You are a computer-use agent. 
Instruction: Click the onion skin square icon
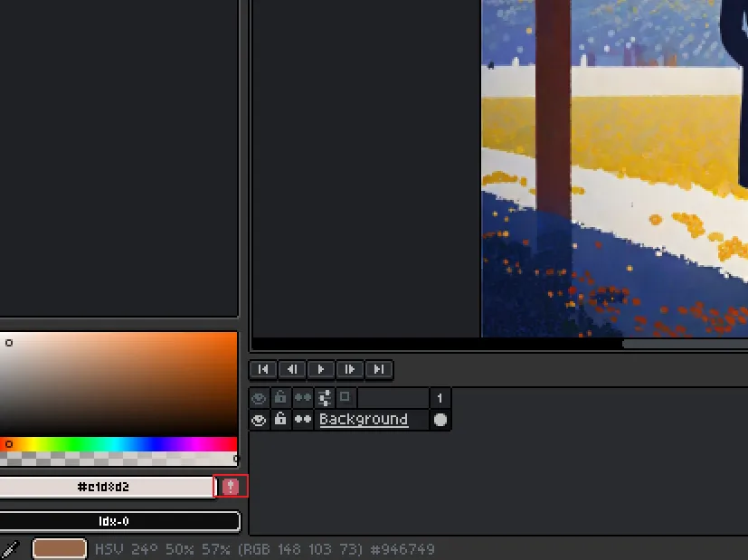pos(345,397)
